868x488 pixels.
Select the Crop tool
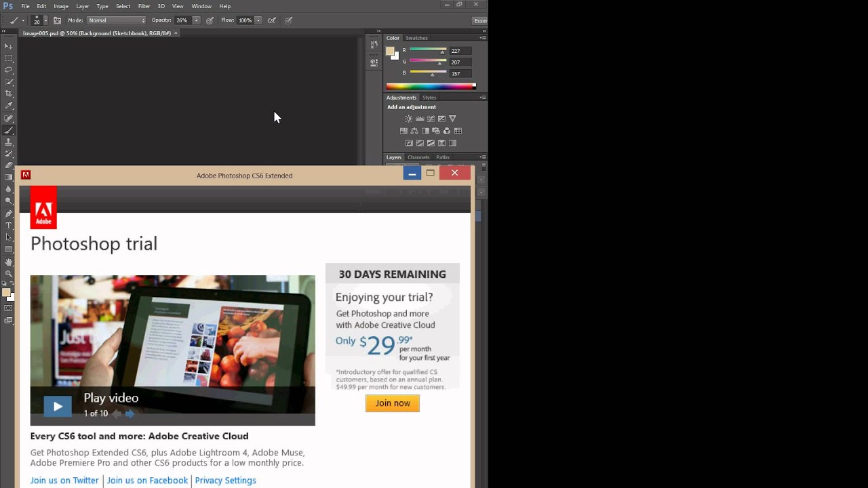click(x=9, y=94)
